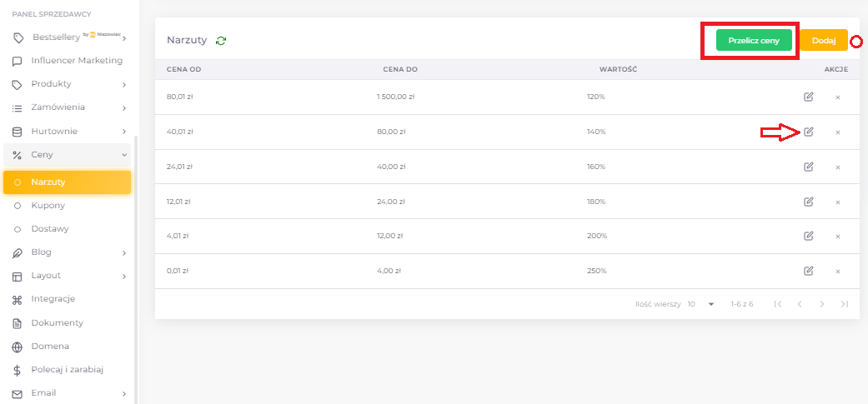This screenshot has width=868, height=404.
Task: Sort by the Wartość column header
Action: (618, 69)
